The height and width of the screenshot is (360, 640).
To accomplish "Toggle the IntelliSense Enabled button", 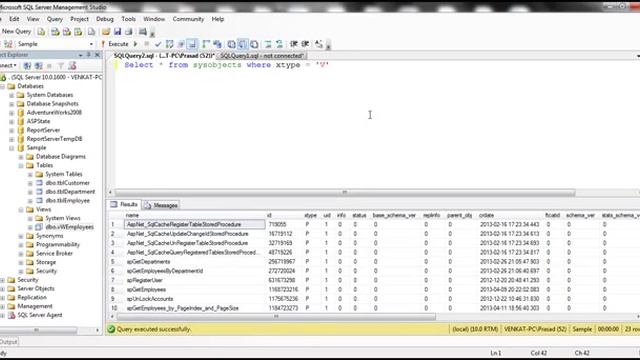I will (192, 44).
